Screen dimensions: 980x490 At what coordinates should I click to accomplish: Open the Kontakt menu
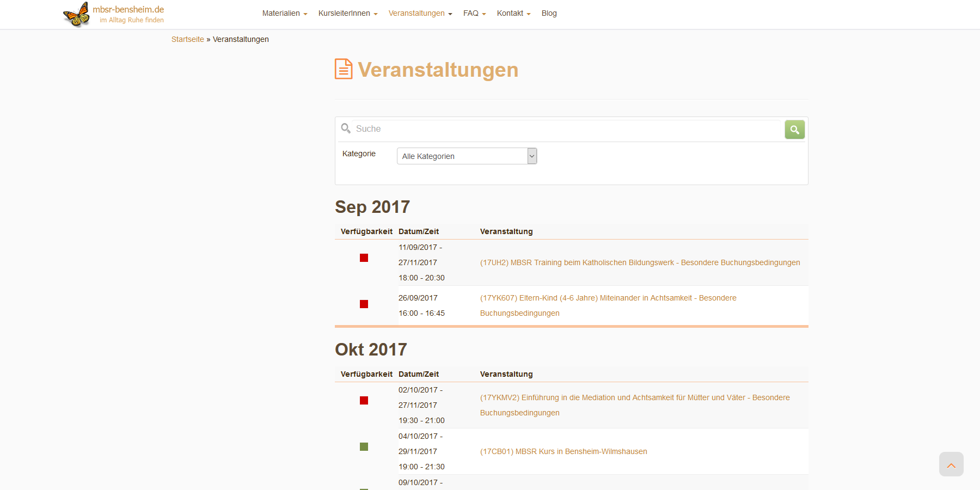click(513, 13)
